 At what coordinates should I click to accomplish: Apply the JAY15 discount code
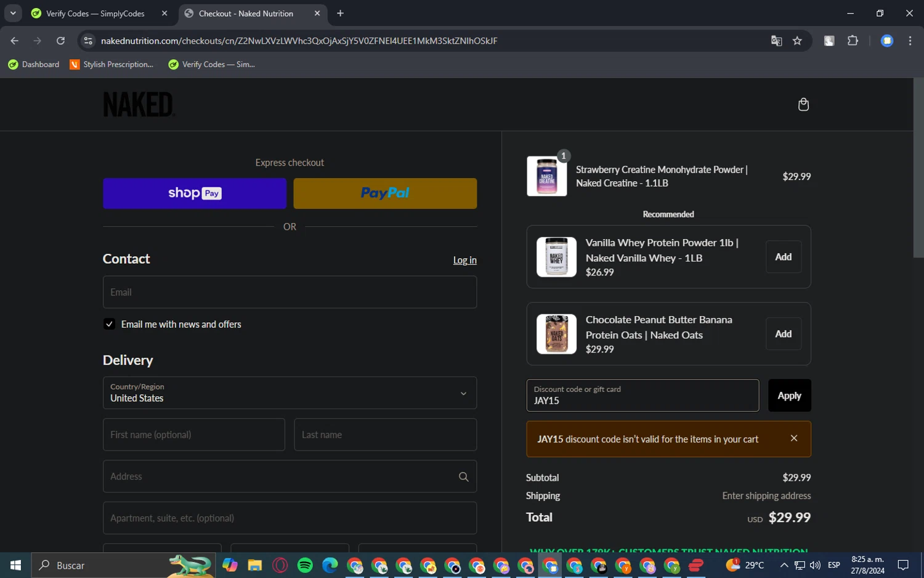point(789,395)
